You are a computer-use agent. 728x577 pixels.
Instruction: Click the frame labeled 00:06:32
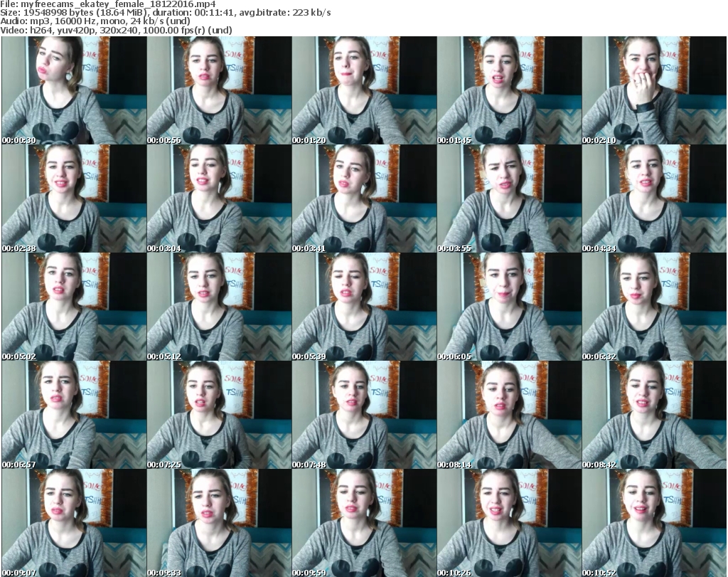tap(653, 307)
